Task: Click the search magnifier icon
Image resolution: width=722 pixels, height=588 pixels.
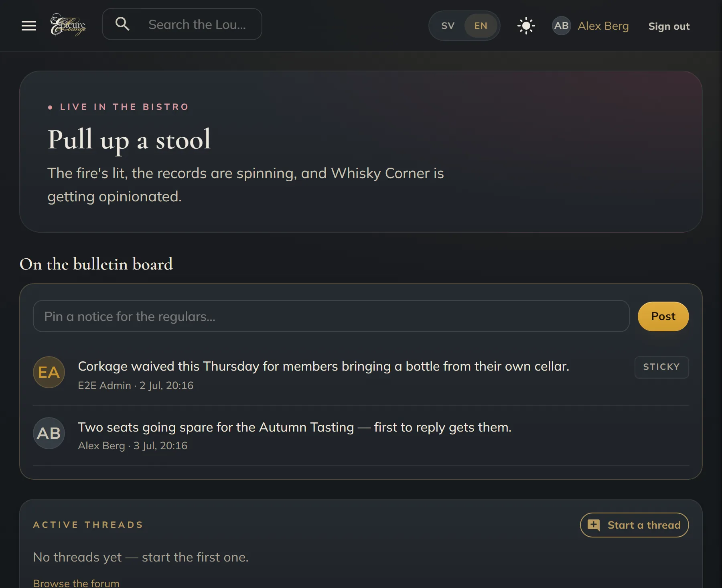Action: [x=122, y=24]
